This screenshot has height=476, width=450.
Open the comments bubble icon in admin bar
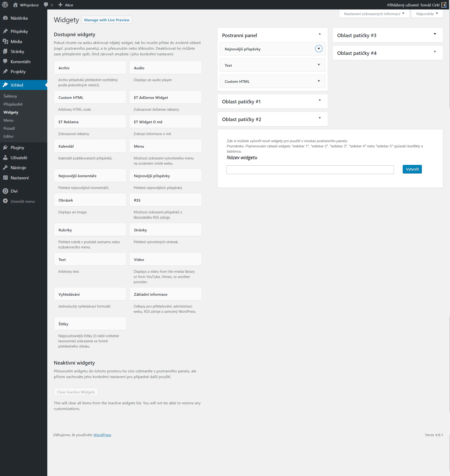point(46,5)
